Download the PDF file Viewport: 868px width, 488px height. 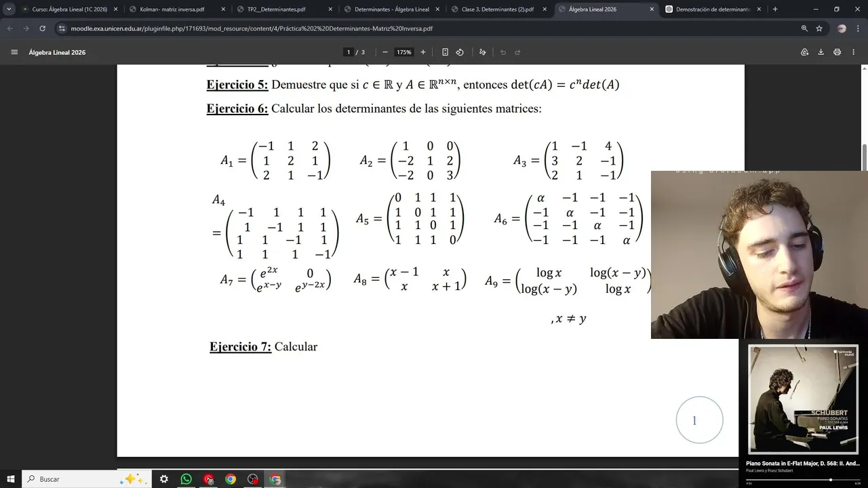click(821, 52)
